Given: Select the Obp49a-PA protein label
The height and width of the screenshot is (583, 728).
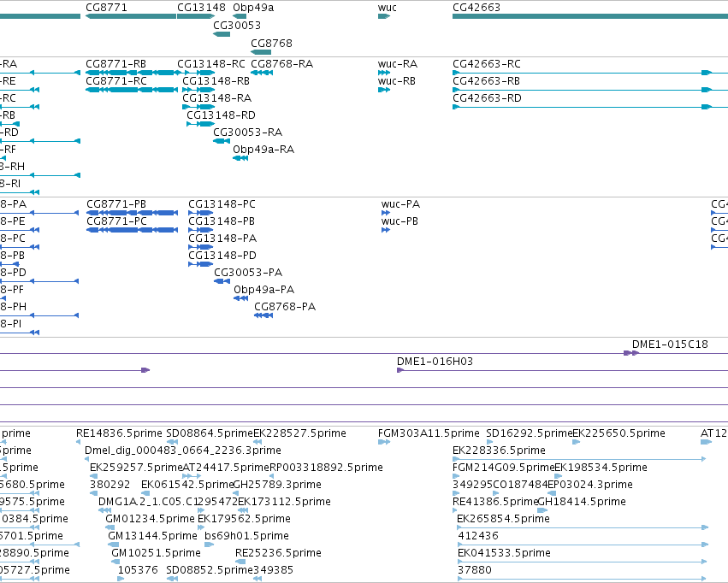Looking at the screenshot, I should [x=264, y=290].
